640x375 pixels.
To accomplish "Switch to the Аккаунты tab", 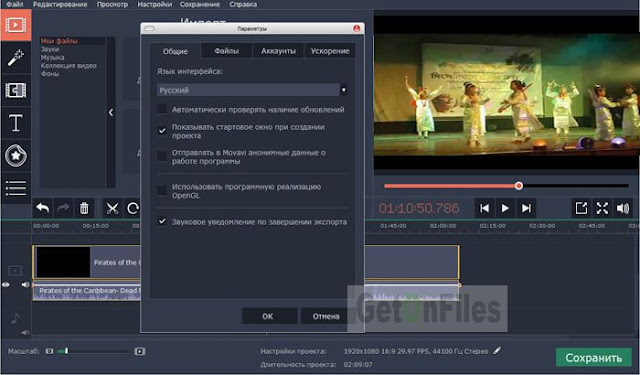I will coord(278,51).
